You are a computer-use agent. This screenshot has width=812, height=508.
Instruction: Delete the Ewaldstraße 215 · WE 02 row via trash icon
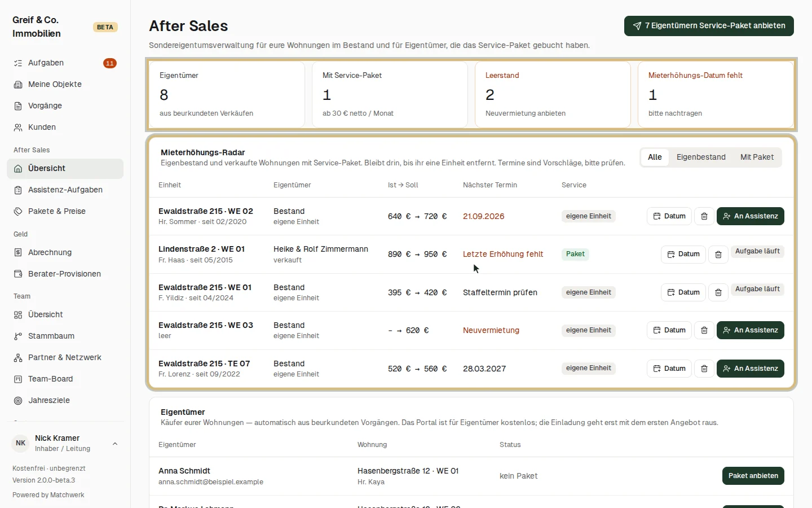pos(704,216)
